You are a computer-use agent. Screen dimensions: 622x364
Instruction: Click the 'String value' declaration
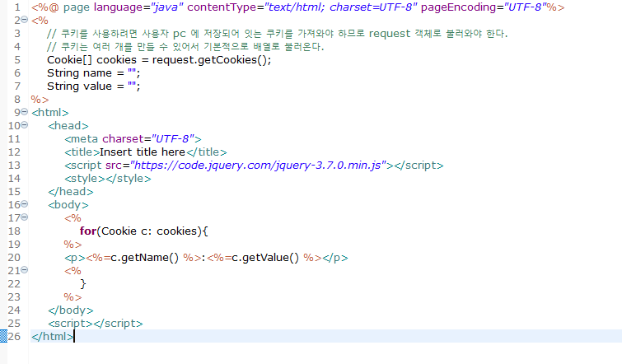(79, 86)
